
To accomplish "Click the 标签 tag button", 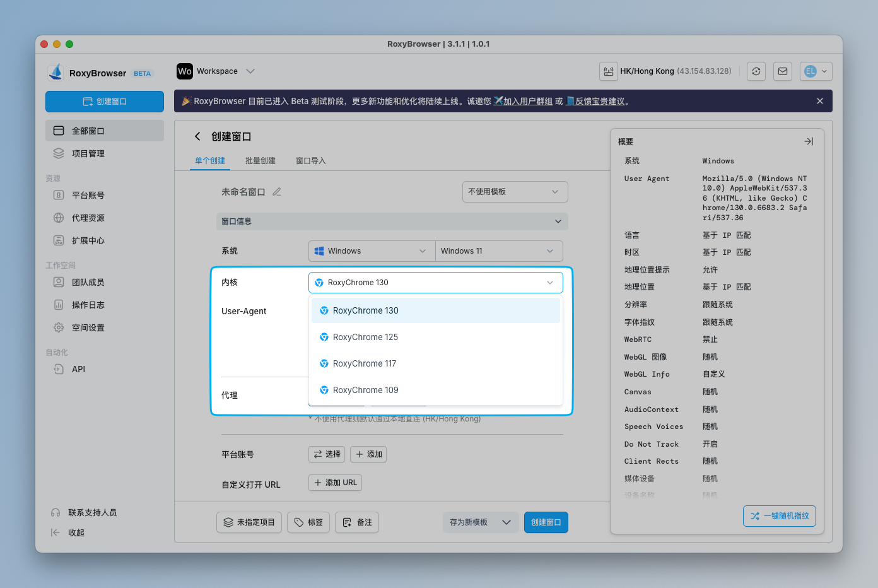I will point(308,522).
